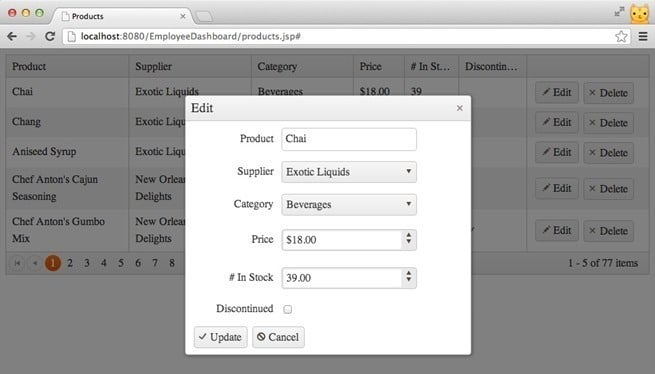
Task: Go to page 5
Action: tap(121, 263)
